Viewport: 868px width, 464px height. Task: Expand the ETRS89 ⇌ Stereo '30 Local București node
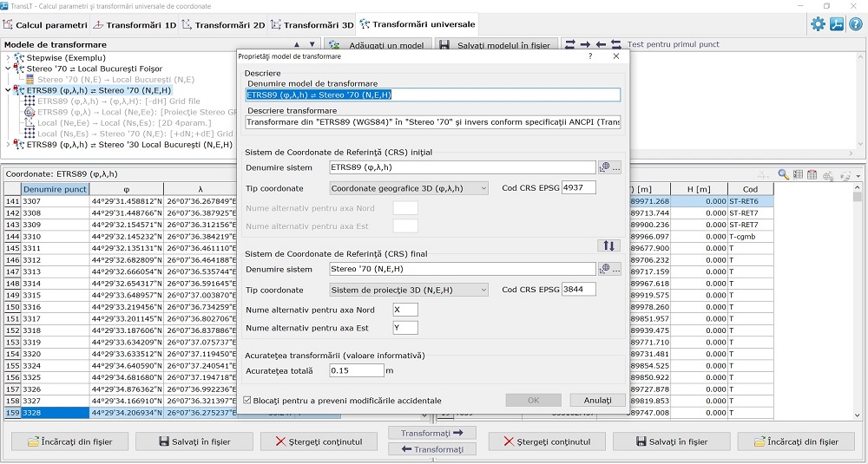point(8,144)
